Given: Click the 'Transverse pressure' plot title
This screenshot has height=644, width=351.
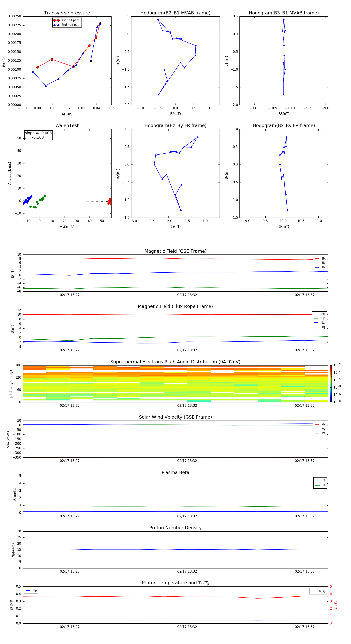Looking at the screenshot, I should (67, 13).
